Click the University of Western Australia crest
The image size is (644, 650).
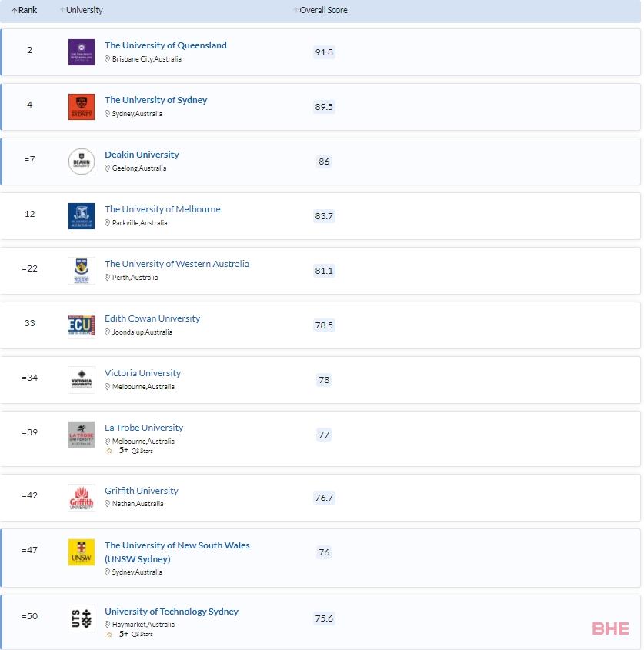coord(82,271)
